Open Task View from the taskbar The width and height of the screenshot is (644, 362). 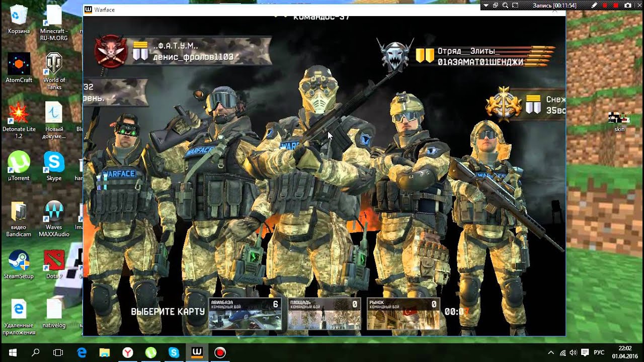tap(58, 352)
